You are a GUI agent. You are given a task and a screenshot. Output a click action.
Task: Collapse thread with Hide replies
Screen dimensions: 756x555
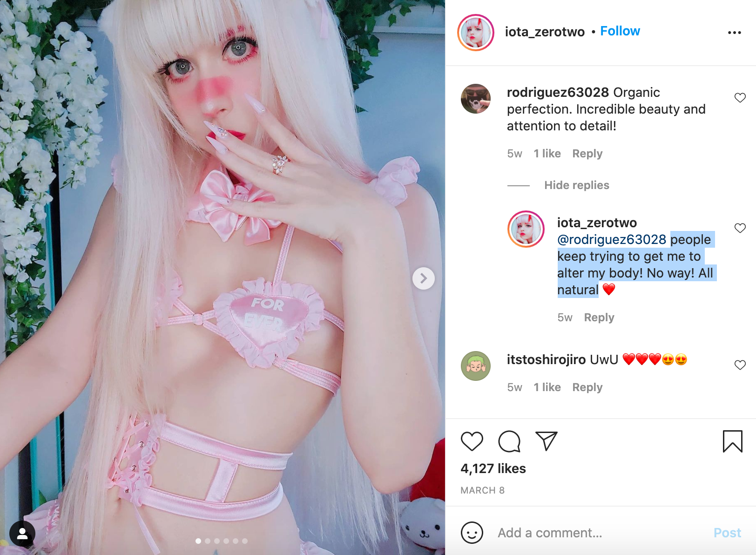(576, 185)
